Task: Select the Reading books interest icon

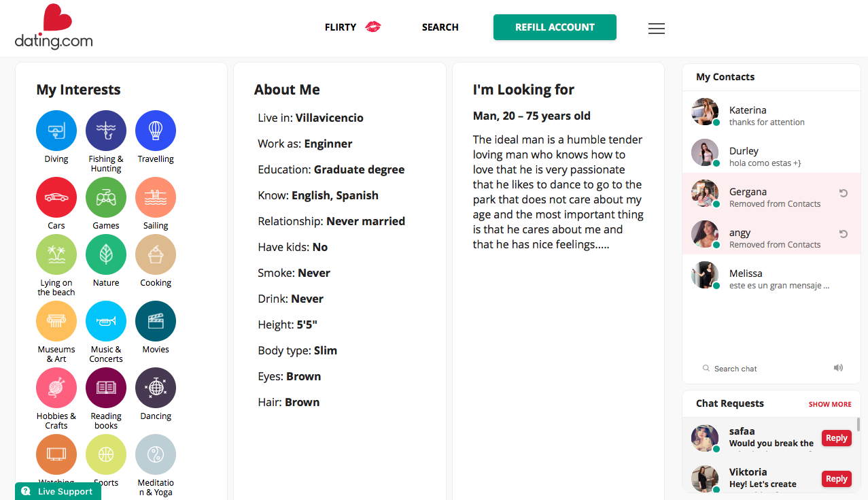Action: coord(106,387)
